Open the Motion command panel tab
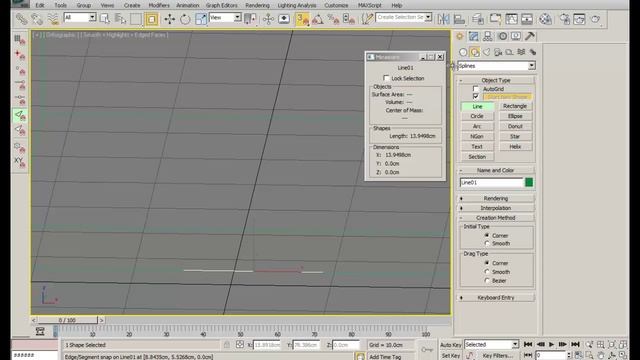 coord(502,36)
